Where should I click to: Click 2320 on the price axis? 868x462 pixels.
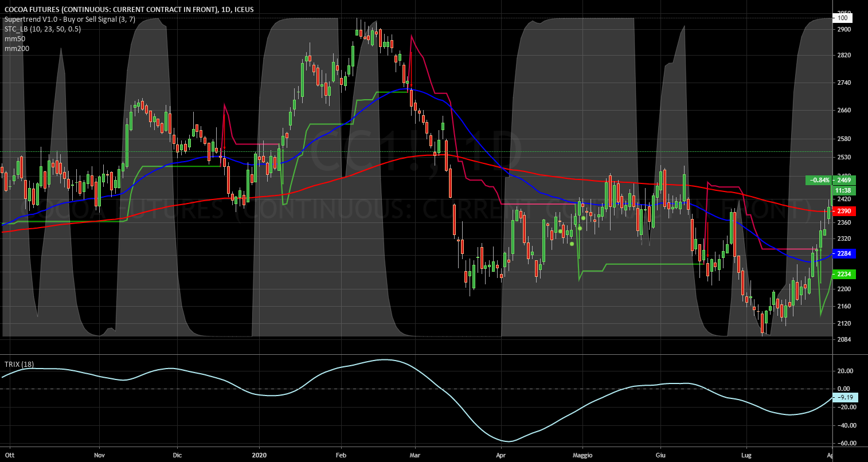click(x=844, y=238)
